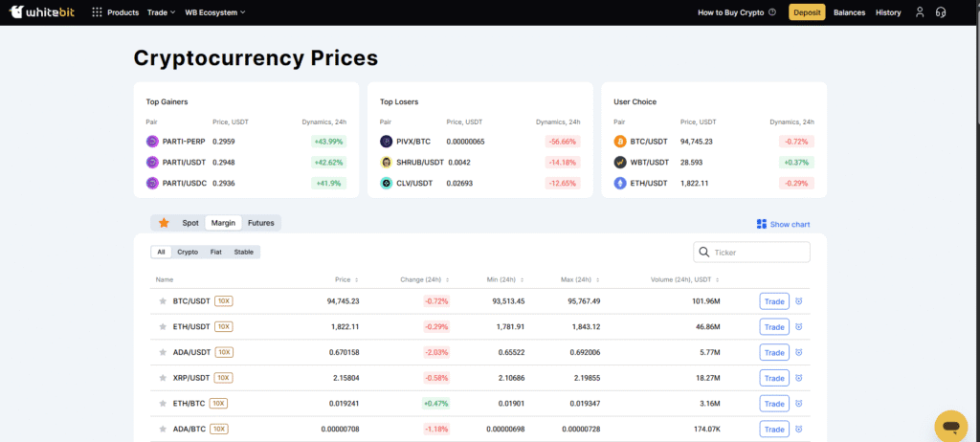Viewport: 980px width, 442px height.
Task: Select the Stable filter
Action: pyautogui.click(x=244, y=252)
